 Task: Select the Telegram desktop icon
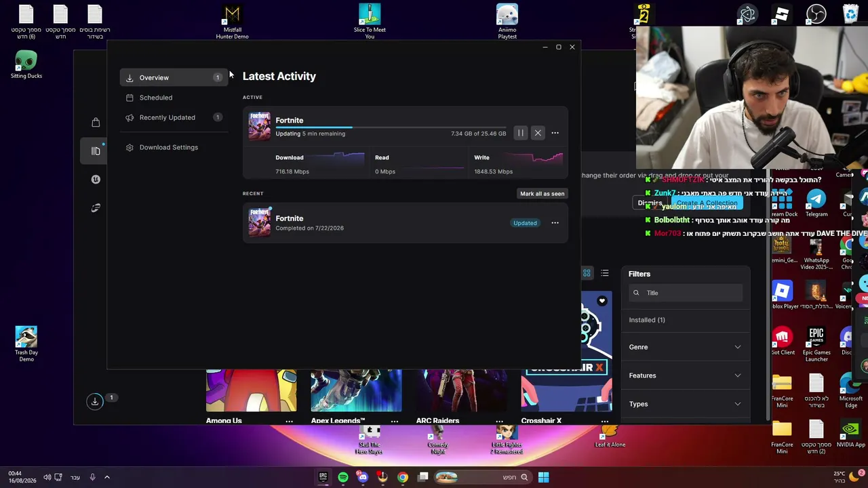(816, 203)
